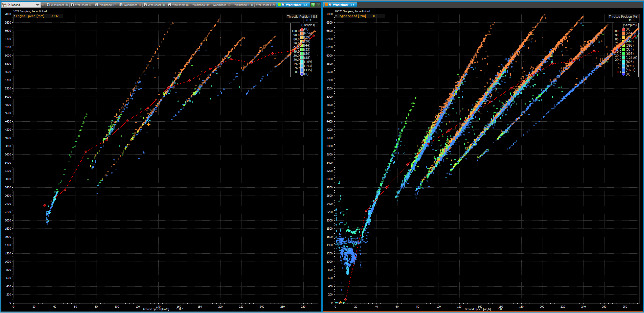Click light-blue (143) swatch in left legend
Screen dimensions: 644x313
302,66
